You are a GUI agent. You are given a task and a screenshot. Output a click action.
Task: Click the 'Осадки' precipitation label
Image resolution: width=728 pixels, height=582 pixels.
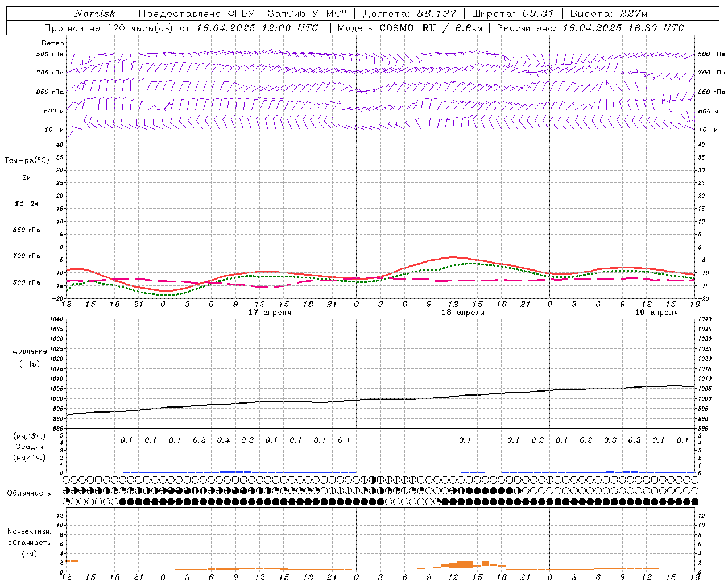point(30,447)
